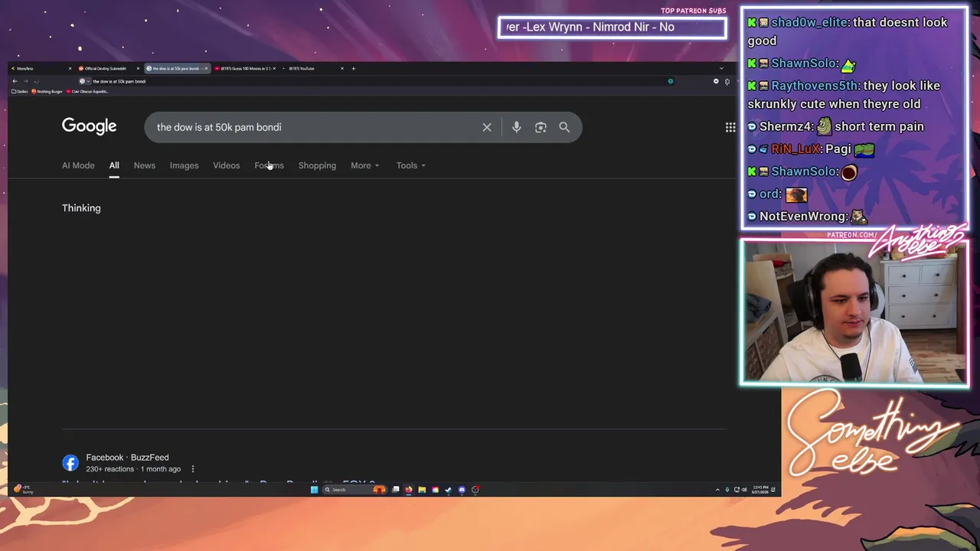Click NotEvenWrong's username in chat
The image size is (980, 551).
coord(803,217)
